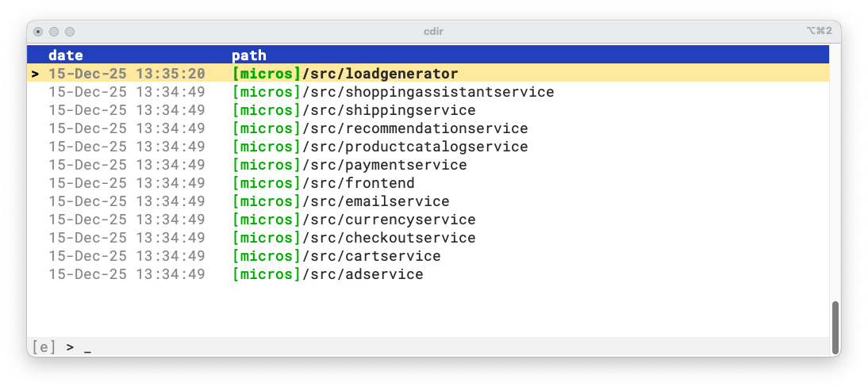Click the path column header
This screenshot has width=868, height=390.
click(249, 55)
